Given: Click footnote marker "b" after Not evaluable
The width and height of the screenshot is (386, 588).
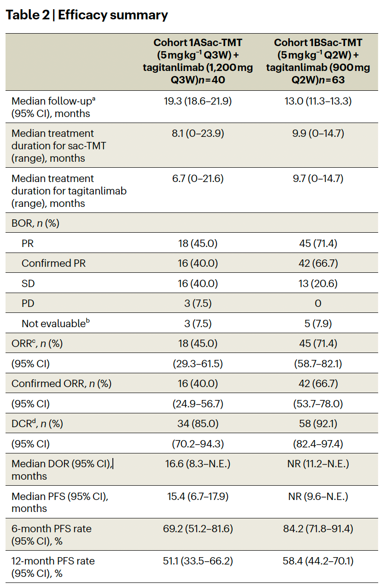Looking at the screenshot, I should [x=88, y=320].
